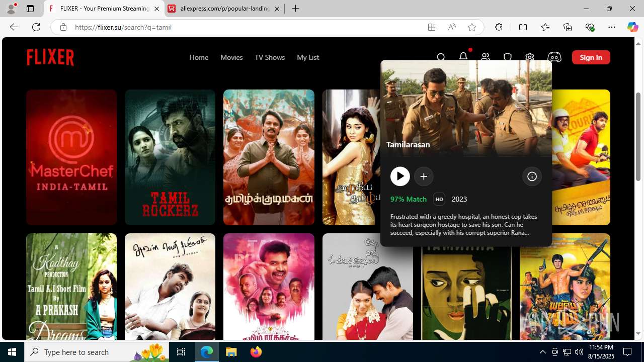Open the Tamilarasan preview image
The image size is (644, 362).
(466, 108)
